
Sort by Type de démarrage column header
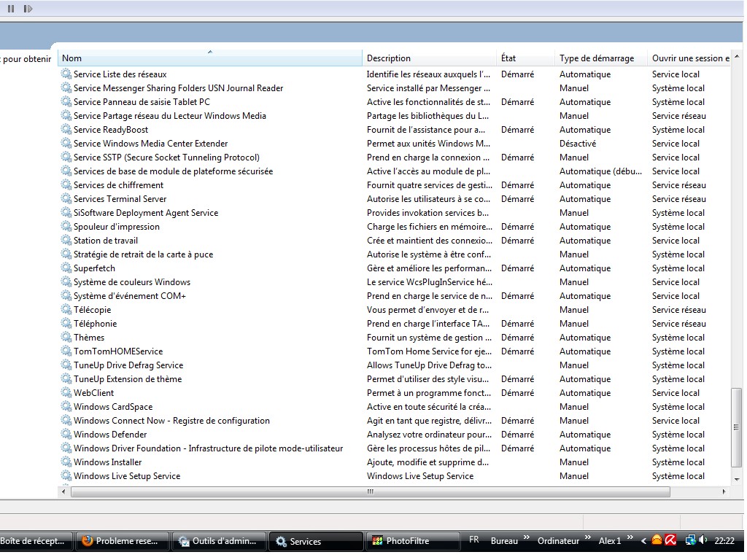(601, 58)
